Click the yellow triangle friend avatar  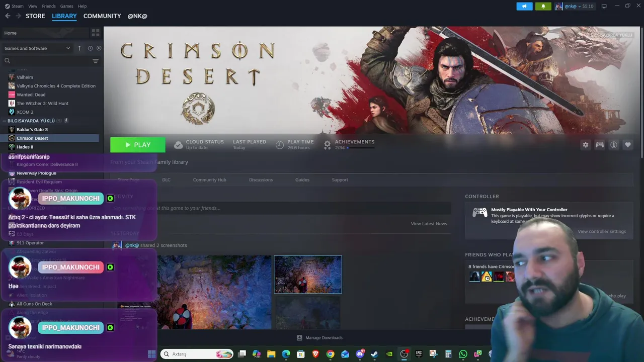487,277
